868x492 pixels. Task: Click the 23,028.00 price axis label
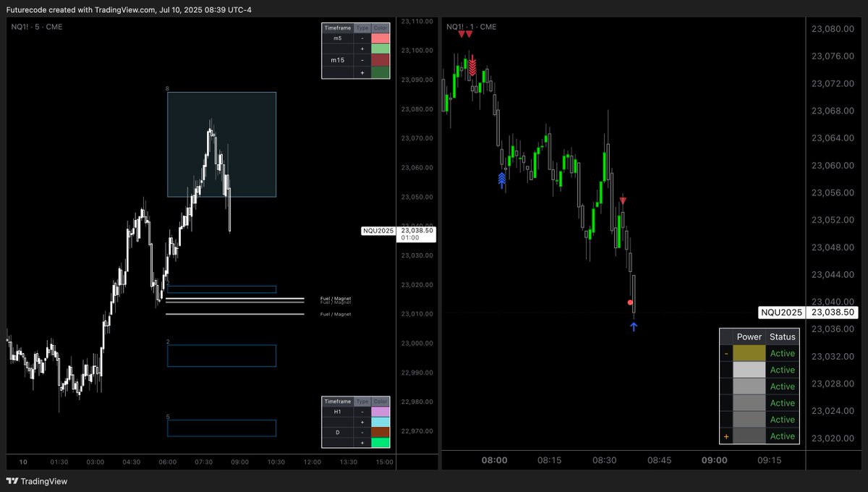point(834,383)
